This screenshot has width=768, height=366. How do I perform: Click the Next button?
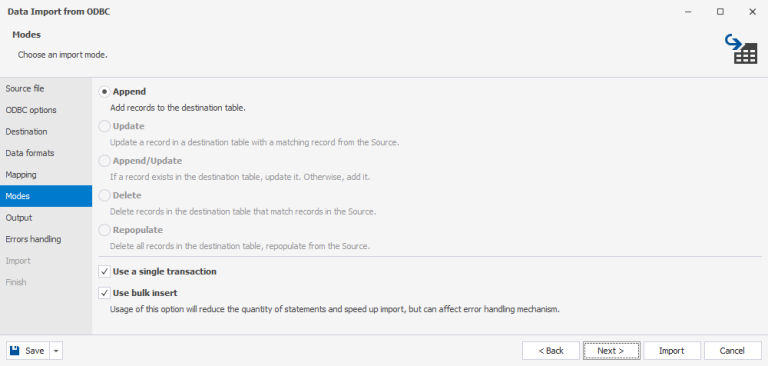pyautogui.click(x=612, y=351)
